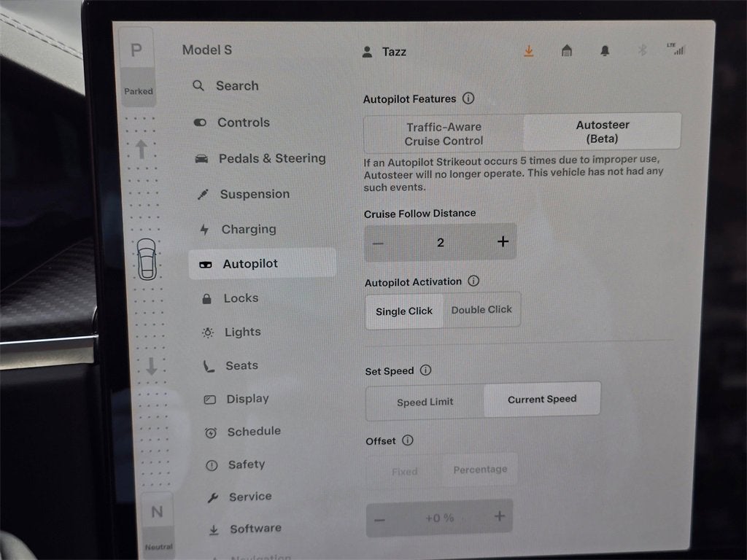Tap the Bluetooth status icon

642,51
